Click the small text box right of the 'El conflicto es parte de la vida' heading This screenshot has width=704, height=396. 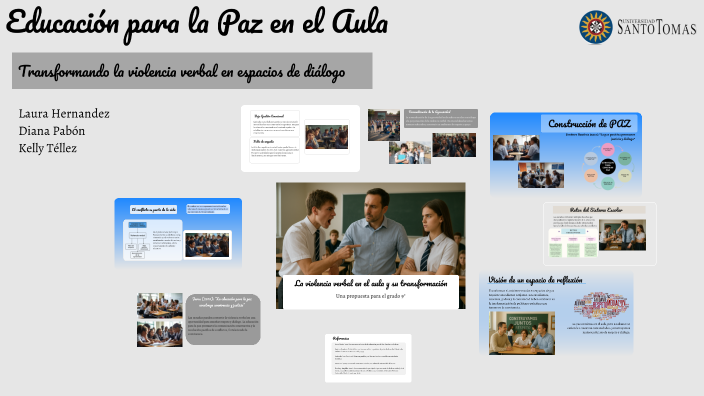click(x=208, y=209)
